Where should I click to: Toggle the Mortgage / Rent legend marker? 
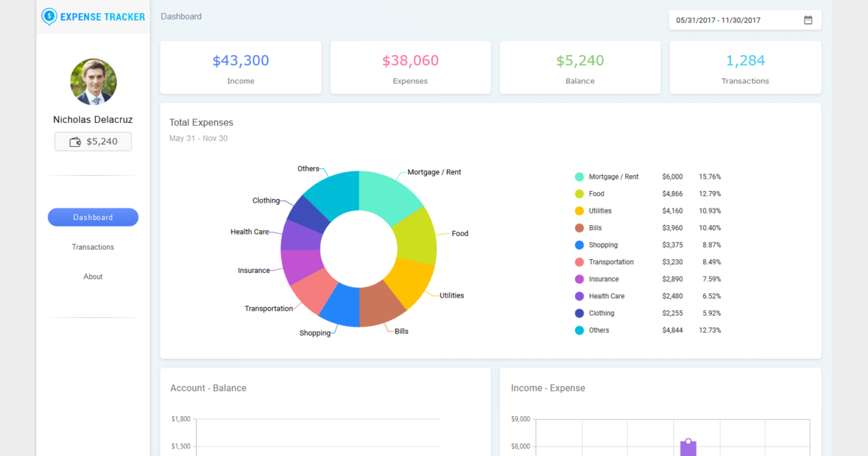coord(579,177)
